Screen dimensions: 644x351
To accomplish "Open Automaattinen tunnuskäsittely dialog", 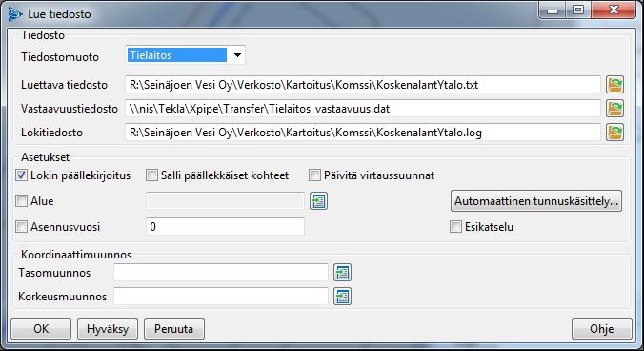I will (x=536, y=201).
